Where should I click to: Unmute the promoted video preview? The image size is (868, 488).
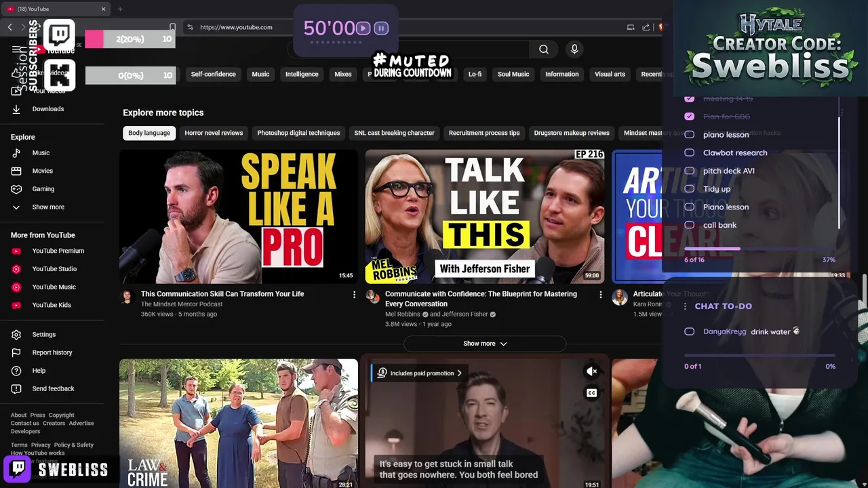tap(592, 371)
